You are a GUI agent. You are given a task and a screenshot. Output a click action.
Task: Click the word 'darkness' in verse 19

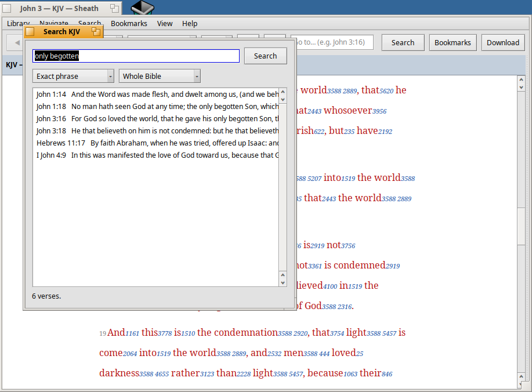point(119,373)
